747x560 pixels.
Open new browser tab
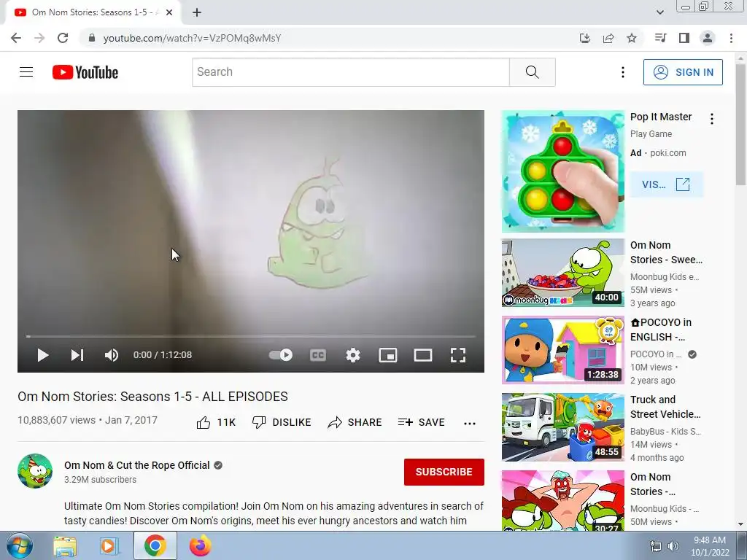(197, 12)
